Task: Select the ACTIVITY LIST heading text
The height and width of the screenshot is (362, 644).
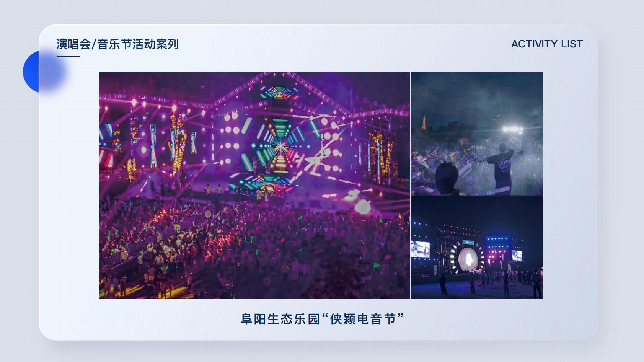Action: click(547, 44)
